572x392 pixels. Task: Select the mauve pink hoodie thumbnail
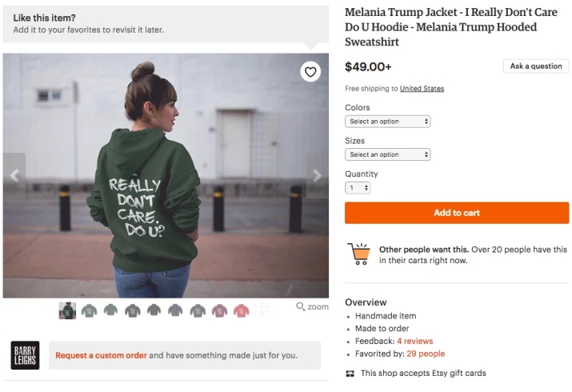tap(219, 310)
